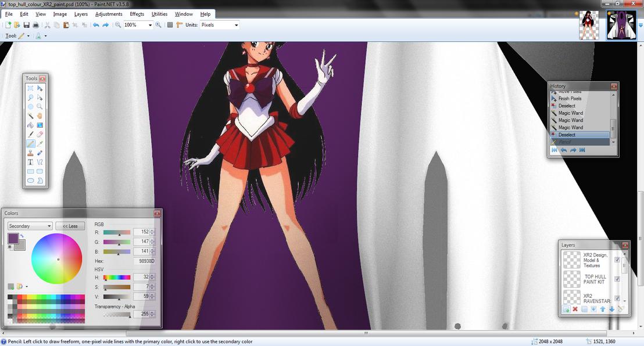Open the Effects menu
644x346 pixels.
[137, 14]
